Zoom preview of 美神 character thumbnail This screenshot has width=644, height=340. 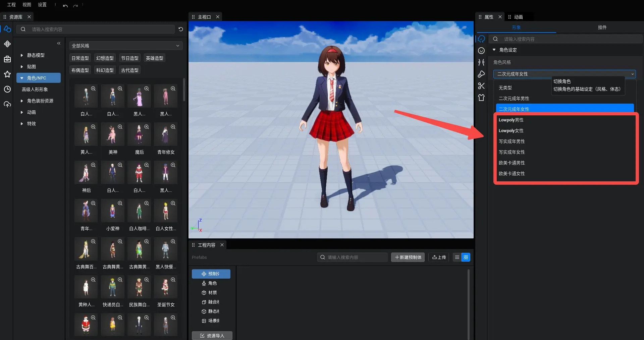pos(120,127)
